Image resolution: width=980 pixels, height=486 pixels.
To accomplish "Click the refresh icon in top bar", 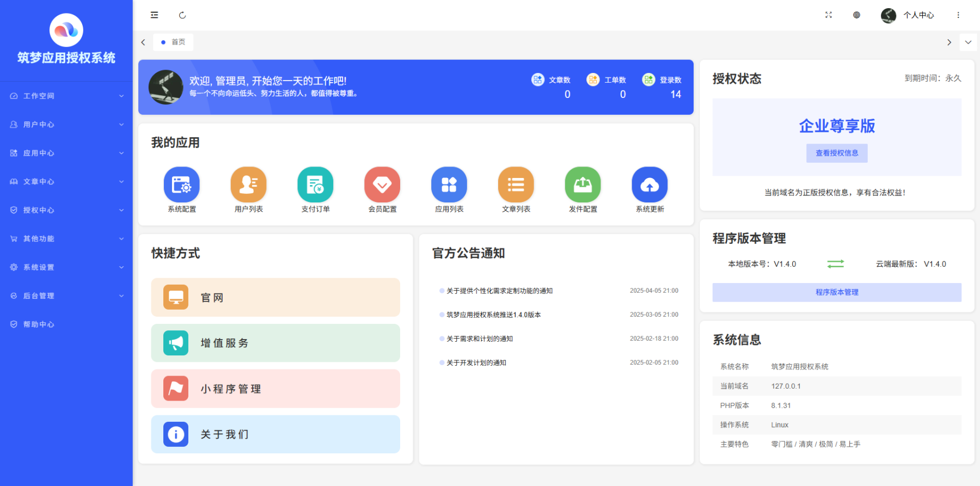I will (x=182, y=15).
